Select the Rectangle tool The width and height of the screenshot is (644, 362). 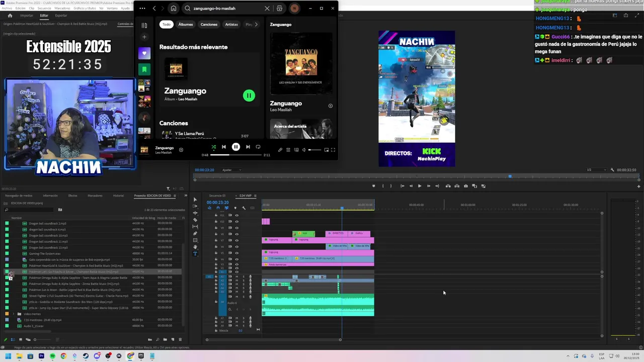[195, 240]
